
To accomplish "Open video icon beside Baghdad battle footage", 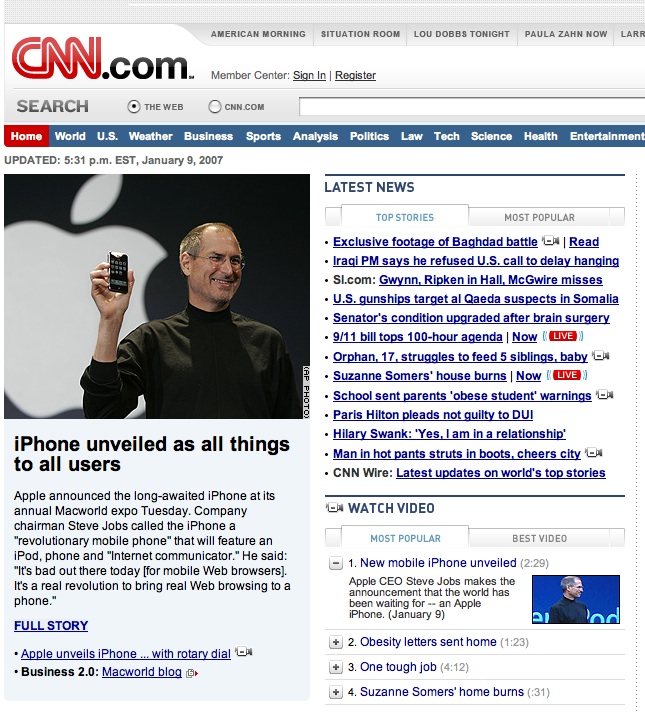I will [550, 241].
